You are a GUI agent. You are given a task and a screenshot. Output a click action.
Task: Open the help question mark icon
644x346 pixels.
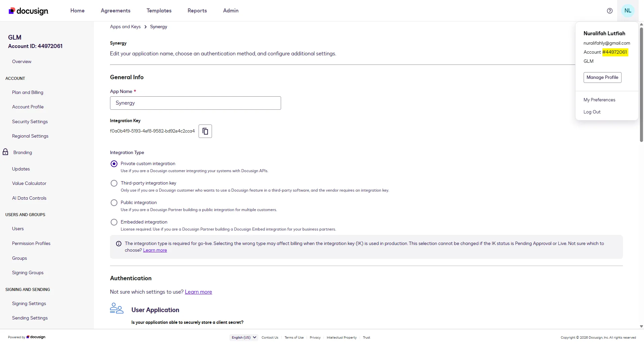tap(609, 10)
